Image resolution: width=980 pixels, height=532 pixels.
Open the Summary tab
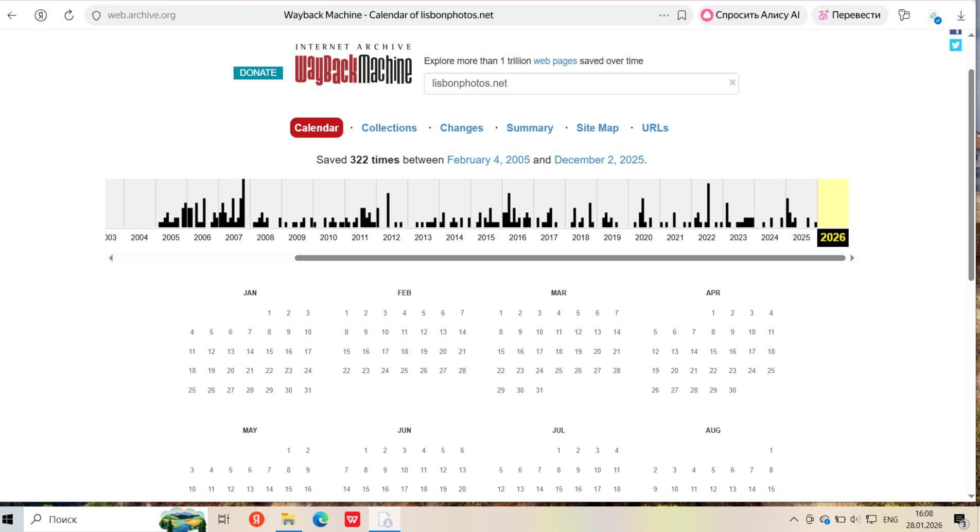pos(530,128)
